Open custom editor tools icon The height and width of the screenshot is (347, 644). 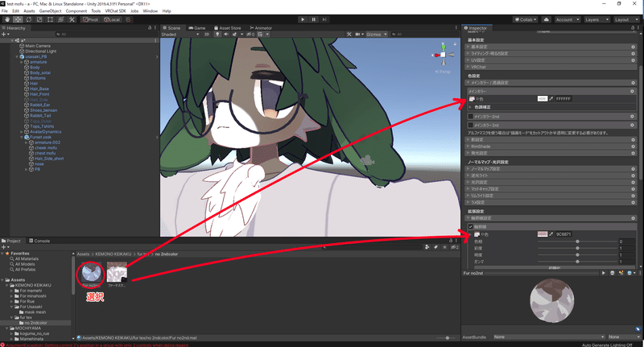[72, 19]
